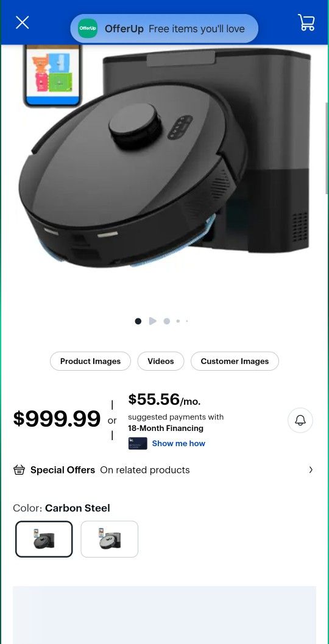The width and height of the screenshot is (329, 644).
Task: Play the video carousel indicator
Action: pyautogui.click(x=152, y=321)
